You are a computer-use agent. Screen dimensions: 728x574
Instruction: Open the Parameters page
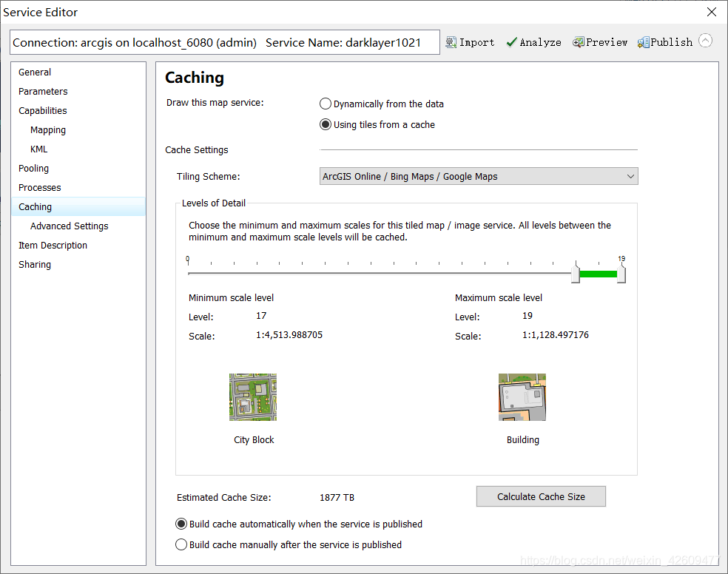pyautogui.click(x=78, y=92)
